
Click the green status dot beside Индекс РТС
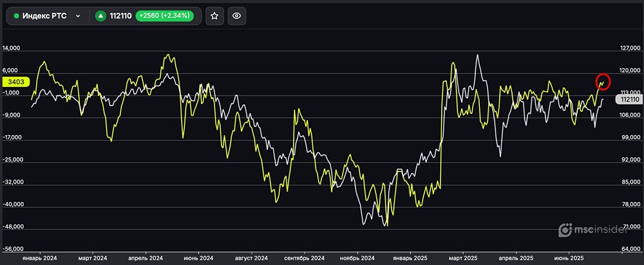point(16,16)
